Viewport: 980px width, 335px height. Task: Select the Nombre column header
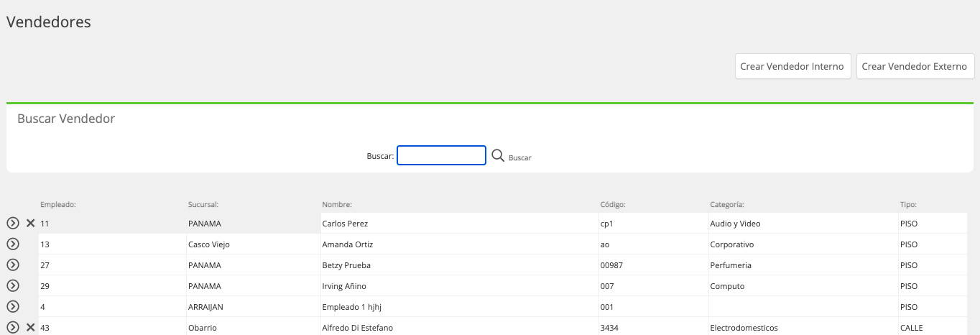tap(337, 205)
